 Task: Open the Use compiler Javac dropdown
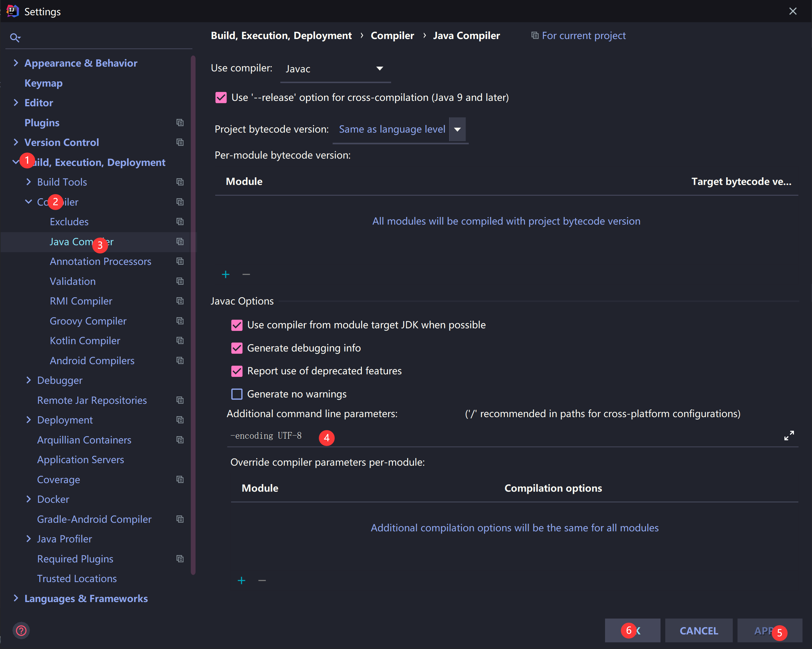[335, 69]
